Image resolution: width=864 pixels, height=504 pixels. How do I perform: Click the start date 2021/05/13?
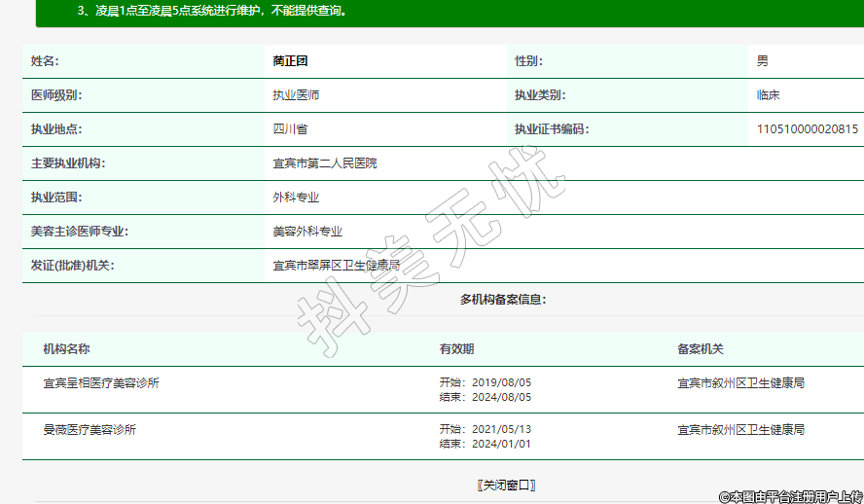tap(501, 429)
